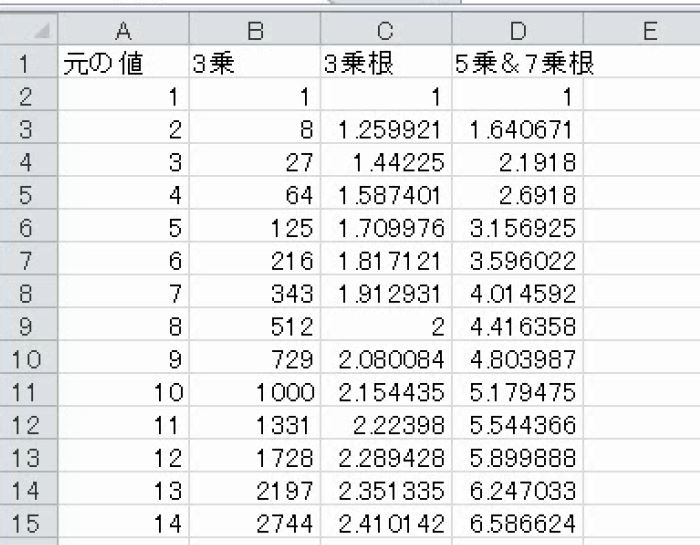Screen dimensions: 700x545
Task: Select cell containing 64
Action: 254,193
